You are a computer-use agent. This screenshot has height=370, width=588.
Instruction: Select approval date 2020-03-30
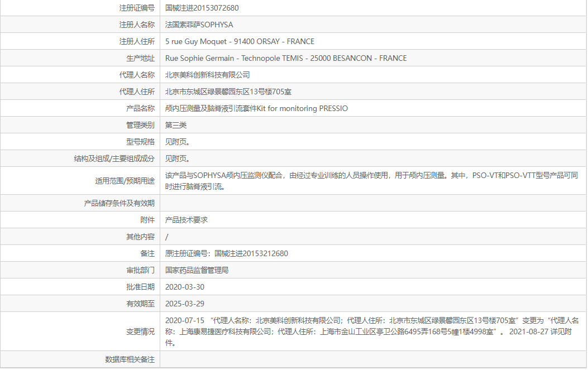coord(185,287)
